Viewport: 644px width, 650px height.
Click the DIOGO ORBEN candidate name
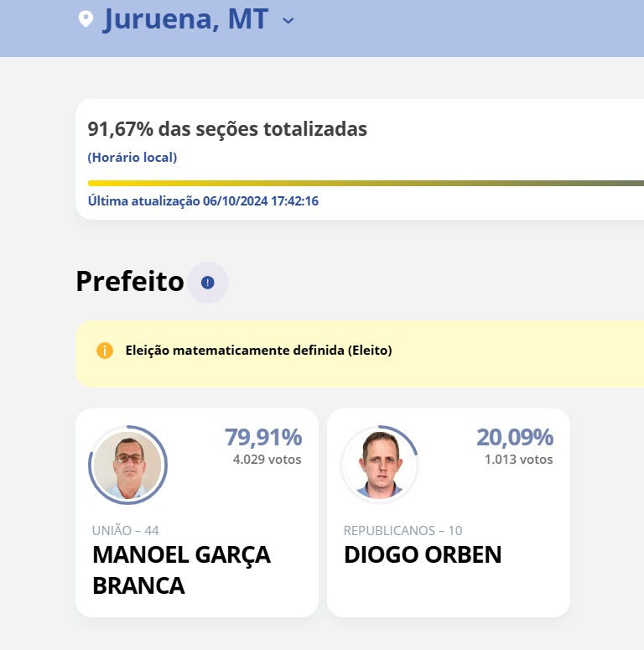(x=423, y=554)
